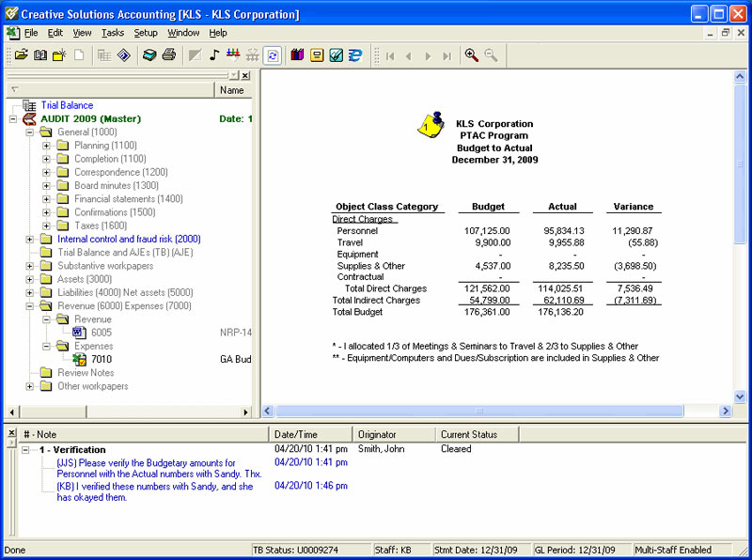The width and height of the screenshot is (752, 560).
Task: Click the printer icon in toolbar
Action: pos(168,55)
